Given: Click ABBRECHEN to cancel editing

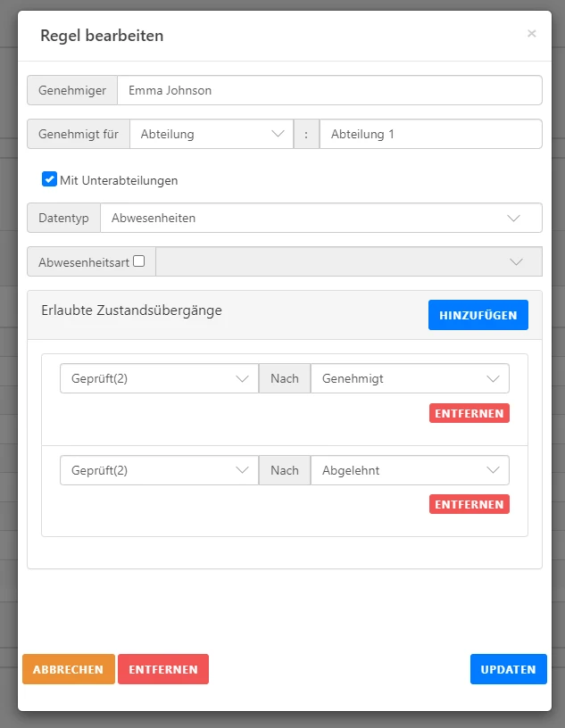Looking at the screenshot, I should (68, 668).
